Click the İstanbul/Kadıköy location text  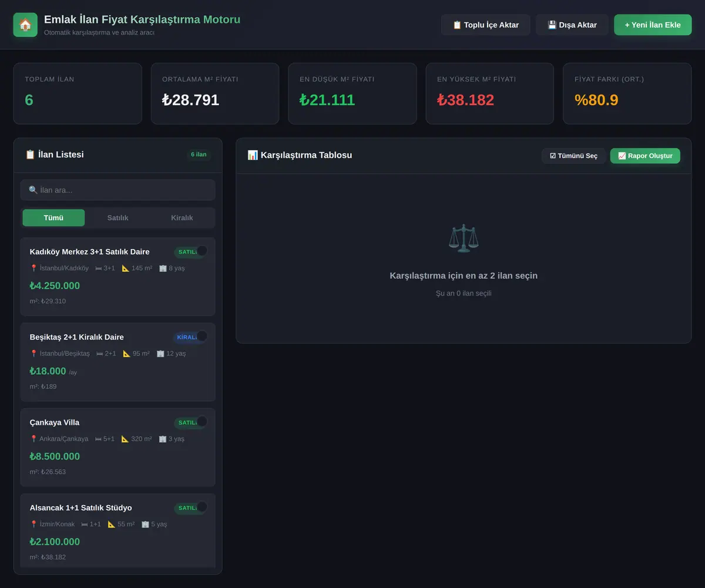click(x=64, y=268)
